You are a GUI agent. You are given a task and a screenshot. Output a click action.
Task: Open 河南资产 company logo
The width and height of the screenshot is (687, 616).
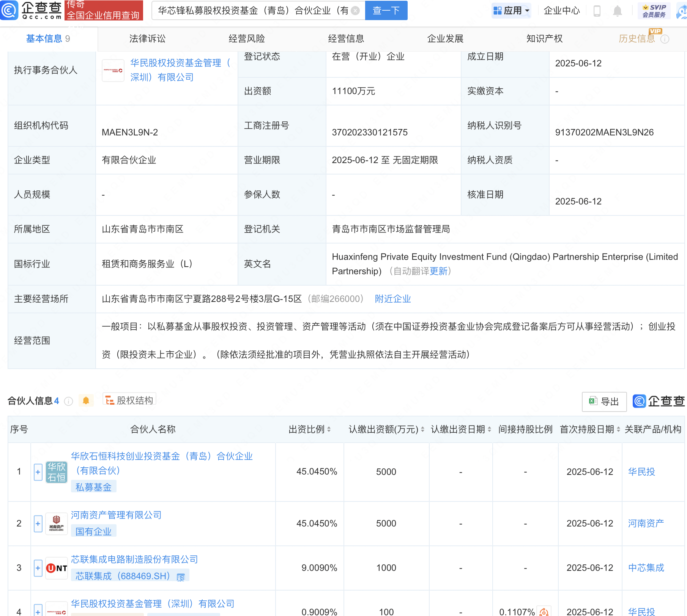click(x=57, y=524)
